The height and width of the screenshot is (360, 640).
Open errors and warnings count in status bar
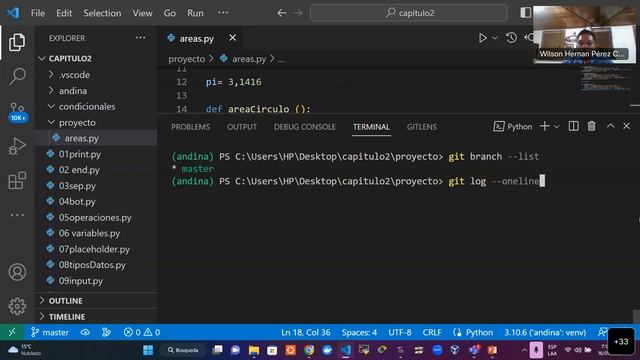141,332
